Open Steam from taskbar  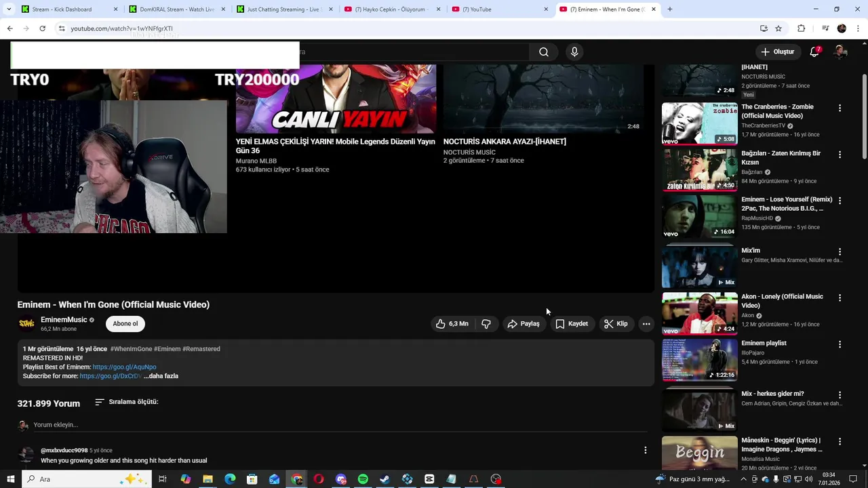click(385, 479)
